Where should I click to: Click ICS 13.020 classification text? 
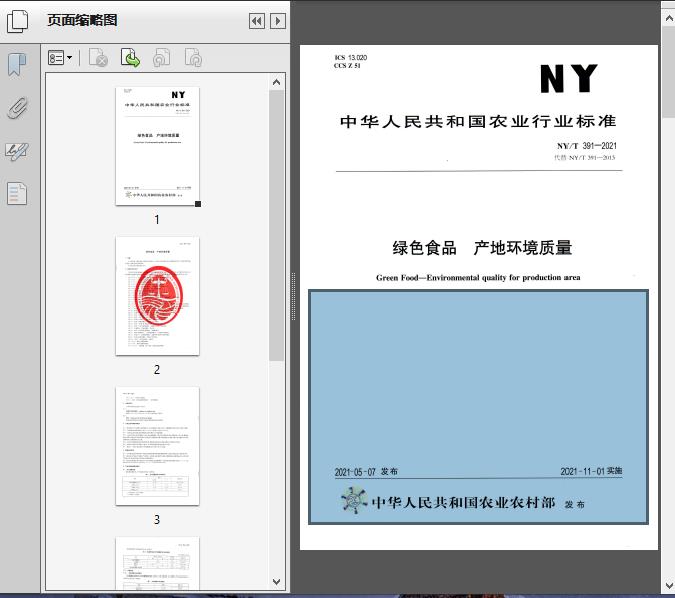pyautogui.click(x=351, y=57)
